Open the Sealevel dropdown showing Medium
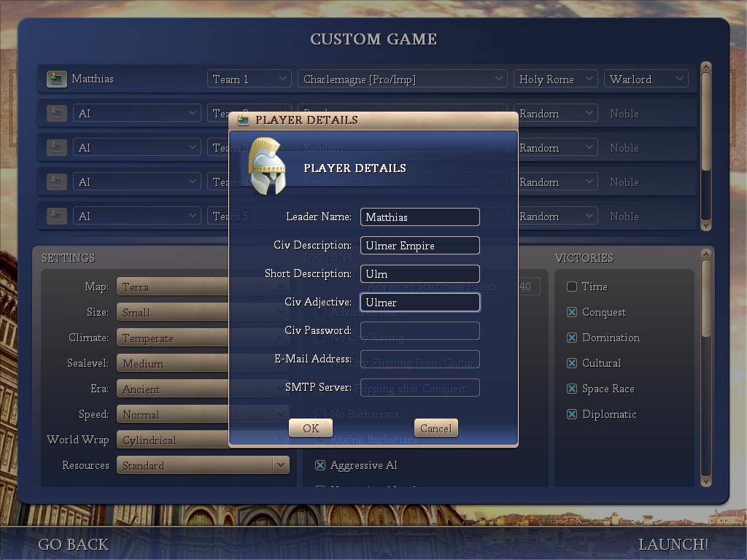This screenshot has width=747, height=560. (172, 363)
